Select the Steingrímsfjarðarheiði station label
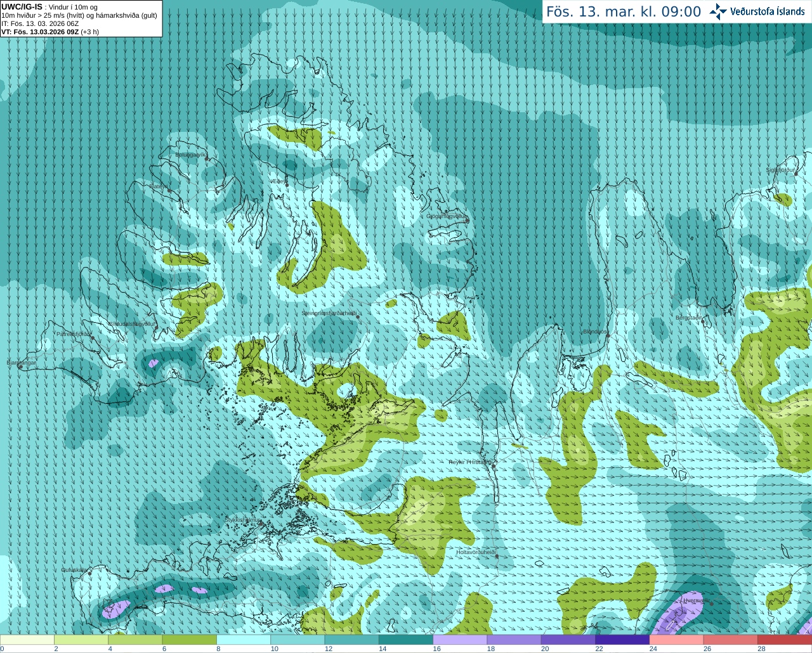This screenshot has width=812, height=653. pos(329,313)
